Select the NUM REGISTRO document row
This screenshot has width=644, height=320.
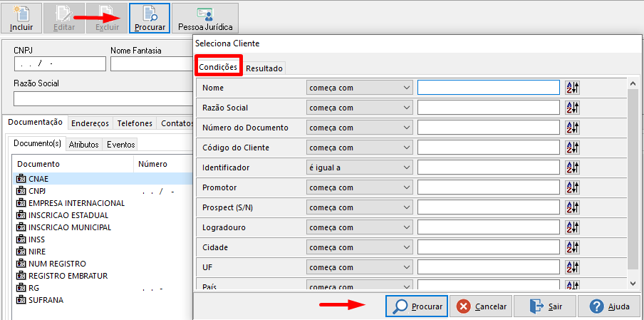pyautogui.click(x=103, y=263)
